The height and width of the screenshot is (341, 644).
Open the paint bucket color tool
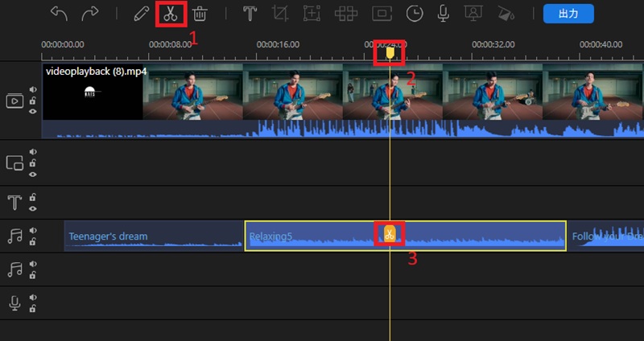[x=506, y=14]
